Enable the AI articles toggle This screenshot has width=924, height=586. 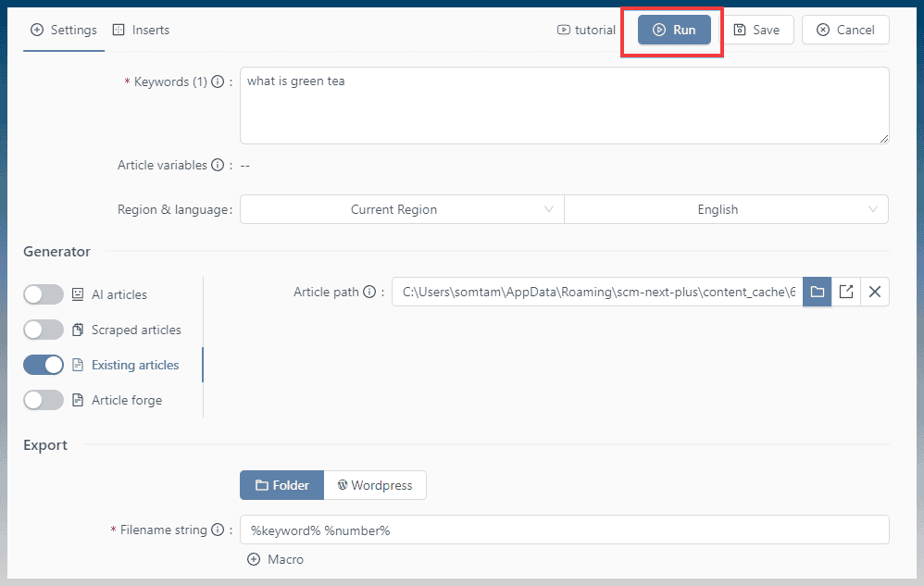44,294
